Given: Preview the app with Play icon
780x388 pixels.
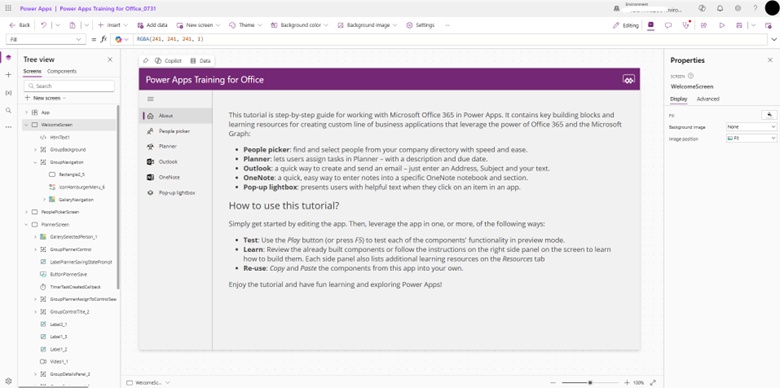Looking at the screenshot, I should pyautogui.click(x=722, y=25).
